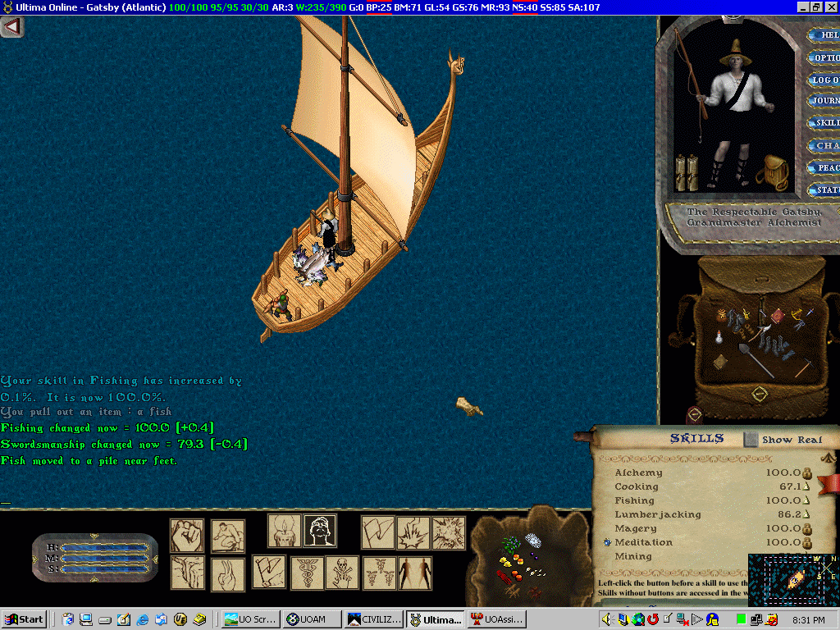
Task: Toggle the Cooking skill up arrow
Action: coord(806,486)
